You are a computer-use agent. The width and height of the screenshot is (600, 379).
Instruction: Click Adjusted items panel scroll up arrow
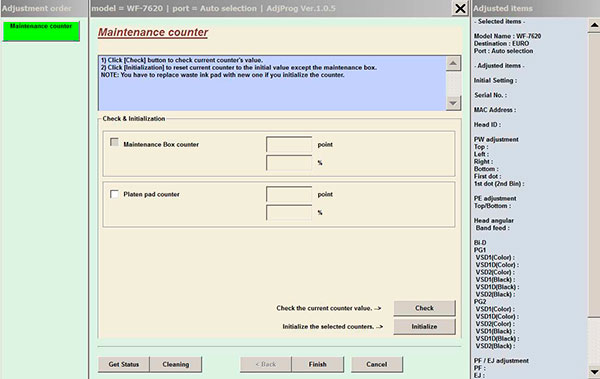[x=594, y=25]
